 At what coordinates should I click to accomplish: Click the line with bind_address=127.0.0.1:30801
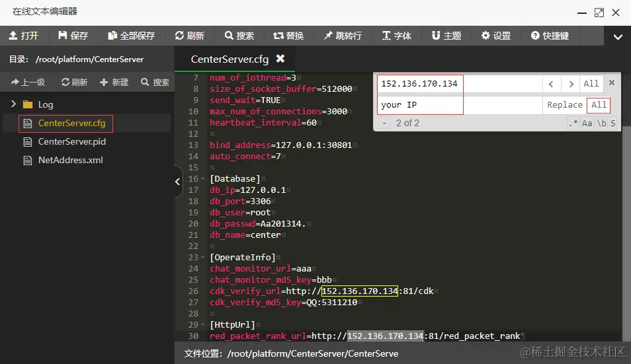[280, 145]
